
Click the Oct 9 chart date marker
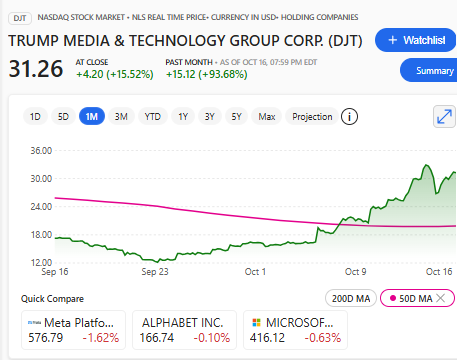355,272
